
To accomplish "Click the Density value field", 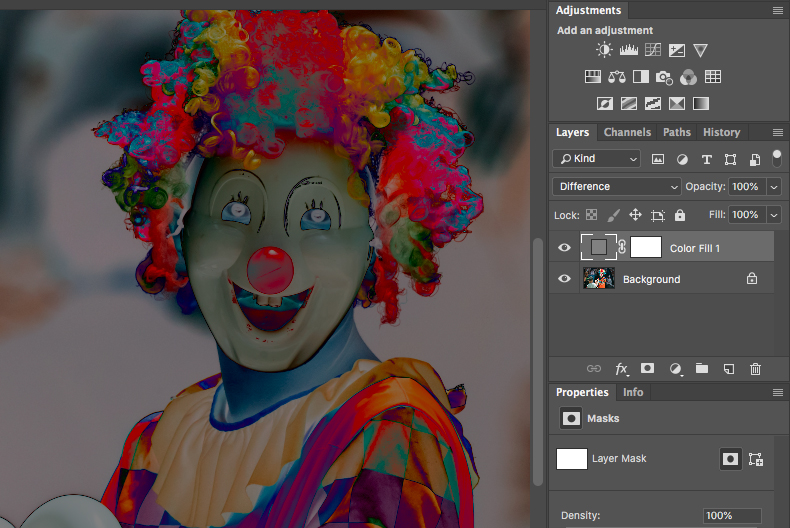I will click(x=732, y=516).
